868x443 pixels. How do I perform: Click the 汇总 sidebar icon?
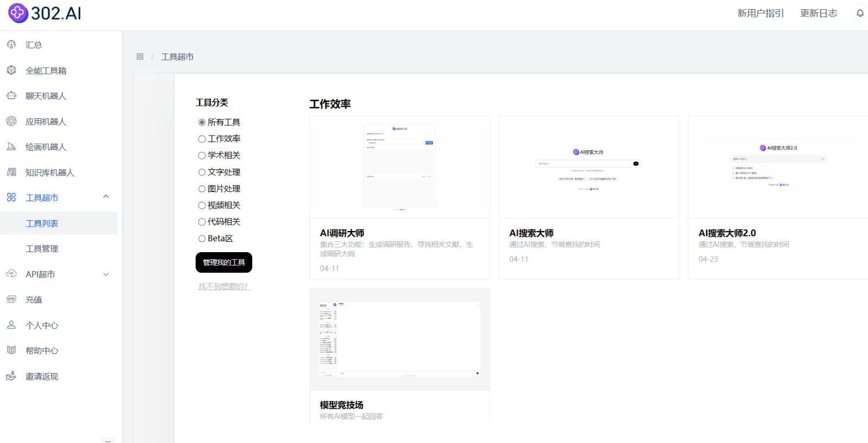[11, 44]
